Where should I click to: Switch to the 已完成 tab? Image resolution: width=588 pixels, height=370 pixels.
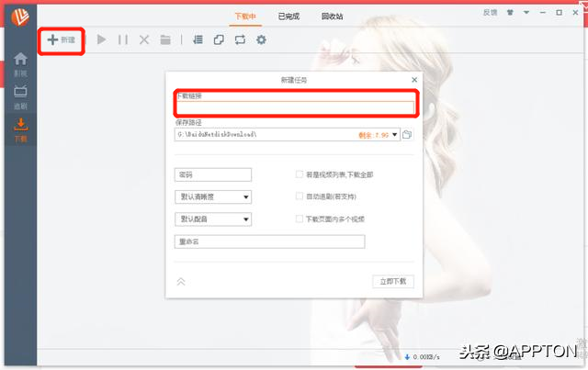(288, 17)
